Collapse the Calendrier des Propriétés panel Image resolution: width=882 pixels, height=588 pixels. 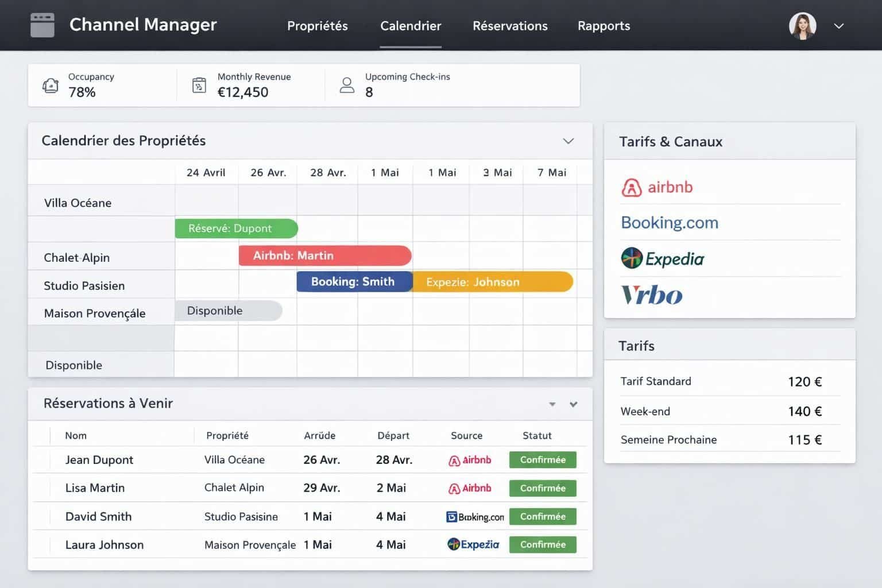coord(568,140)
